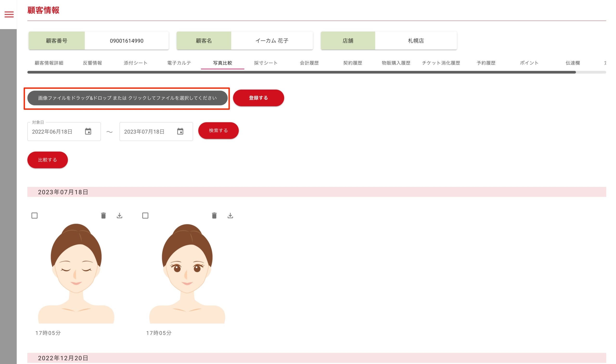Click the horizontal tab scrollbar
This screenshot has height=364, width=616.
[x=301, y=72]
